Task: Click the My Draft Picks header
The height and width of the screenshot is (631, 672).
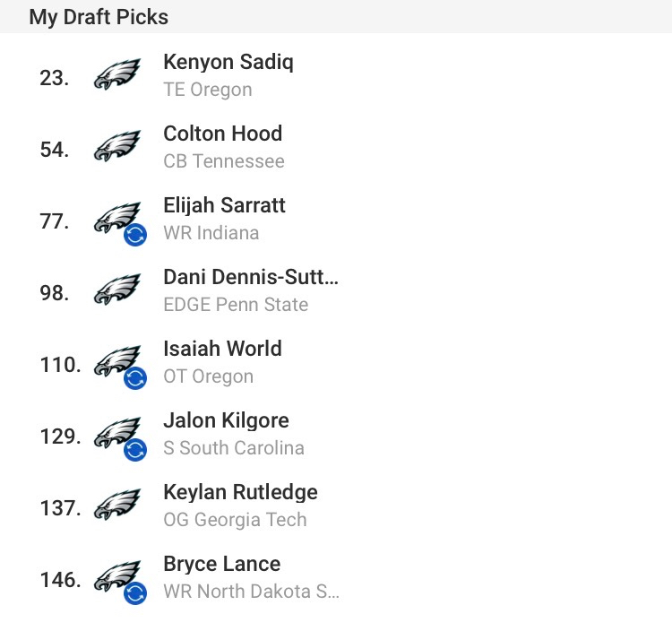Action: 99,17
